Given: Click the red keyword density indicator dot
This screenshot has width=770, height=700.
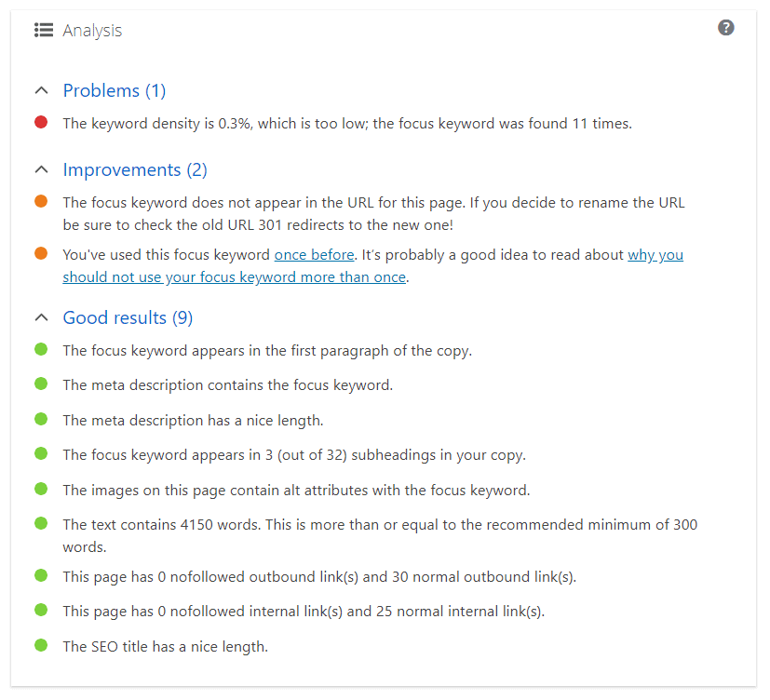Looking at the screenshot, I should (x=41, y=122).
